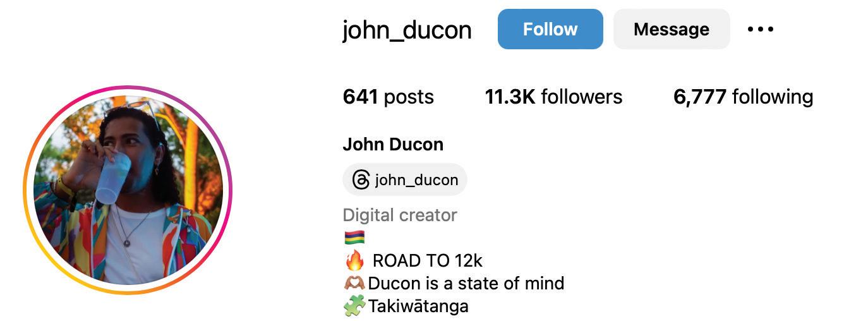Viewport: 868px width, 321px height.
Task: Click the green puzzle piece emoji
Action: (x=355, y=306)
